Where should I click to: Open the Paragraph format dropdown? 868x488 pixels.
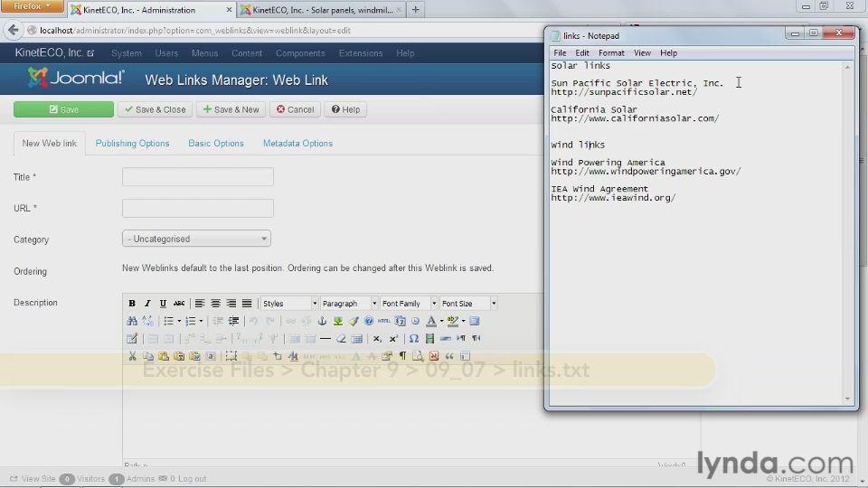click(x=349, y=304)
